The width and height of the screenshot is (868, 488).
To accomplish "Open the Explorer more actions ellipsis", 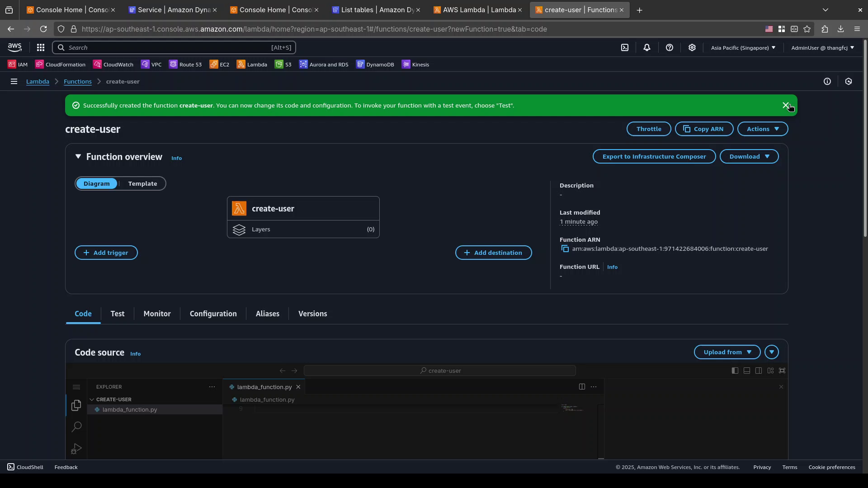I will click(212, 387).
